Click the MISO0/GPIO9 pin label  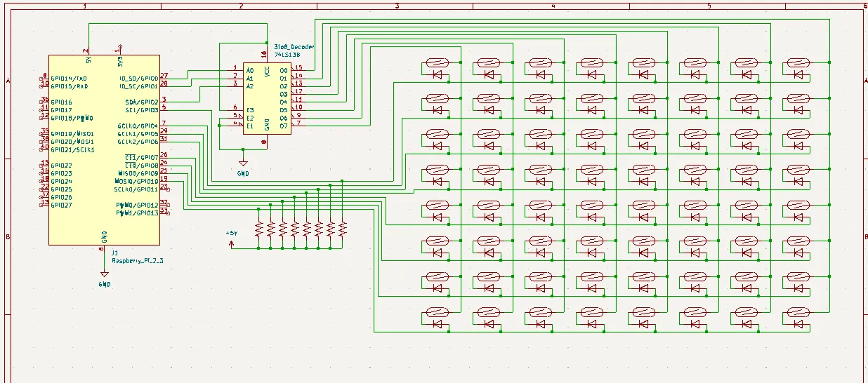pos(138,173)
